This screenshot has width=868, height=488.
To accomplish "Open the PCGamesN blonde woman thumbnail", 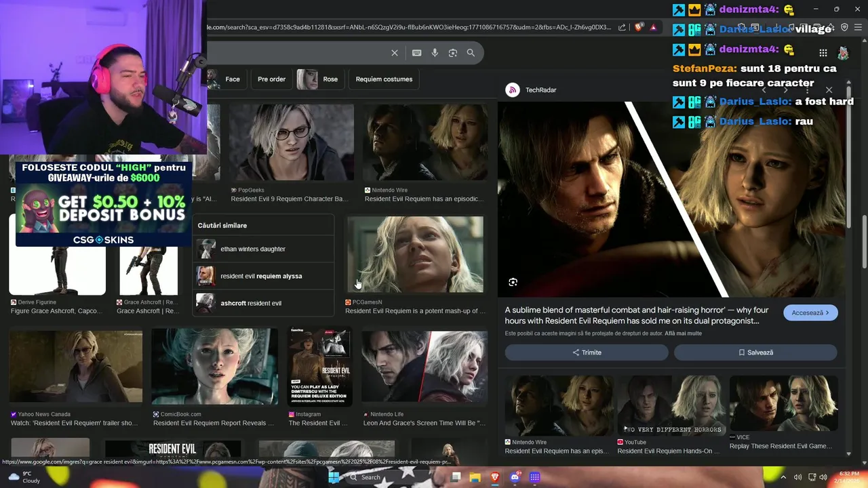I will click(x=415, y=254).
